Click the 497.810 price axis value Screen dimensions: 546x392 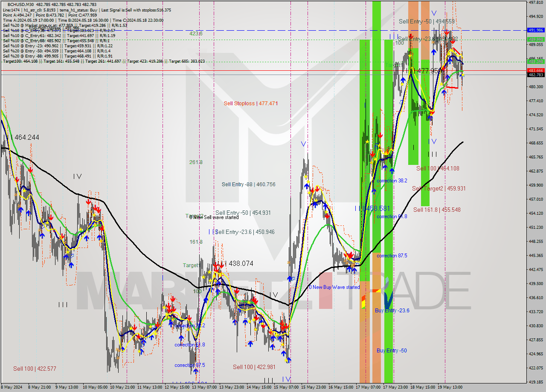tap(536, 2)
